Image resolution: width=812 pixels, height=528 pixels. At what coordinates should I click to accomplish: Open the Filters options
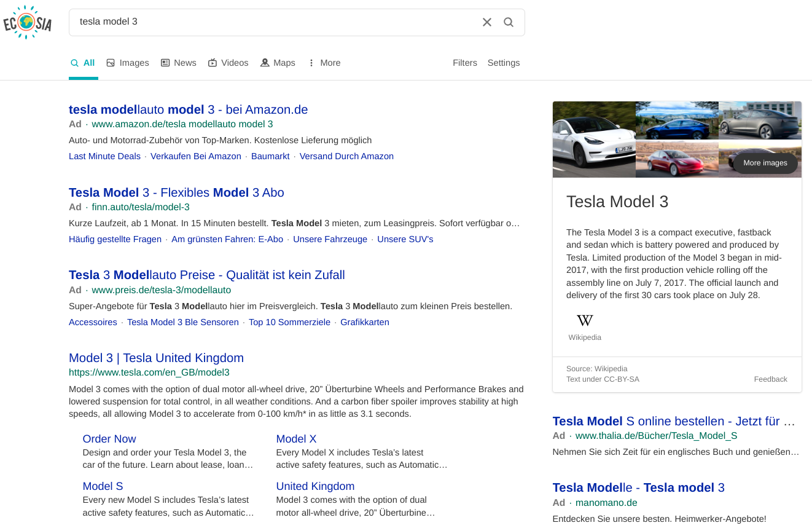click(465, 63)
